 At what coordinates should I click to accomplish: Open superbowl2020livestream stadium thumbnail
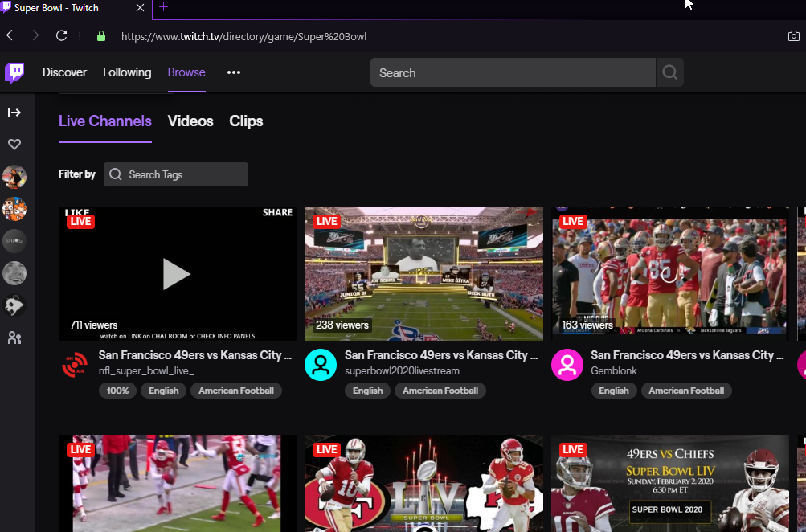point(423,274)
